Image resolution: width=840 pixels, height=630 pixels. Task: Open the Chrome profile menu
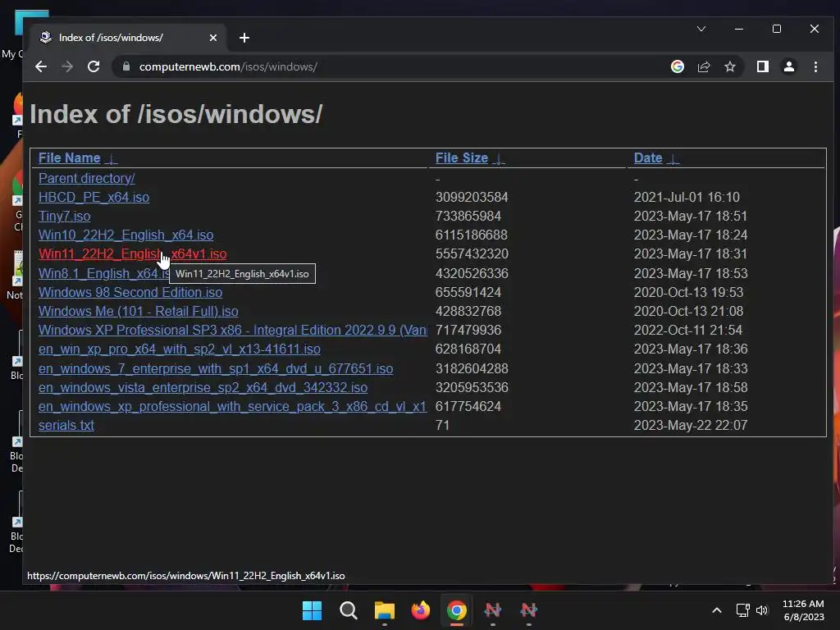pos(788,66)
